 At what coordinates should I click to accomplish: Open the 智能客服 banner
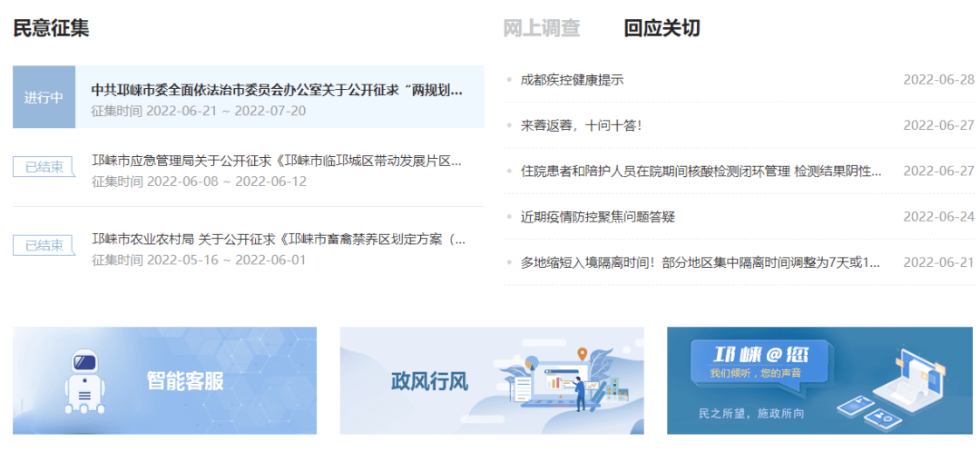point(165,380)
